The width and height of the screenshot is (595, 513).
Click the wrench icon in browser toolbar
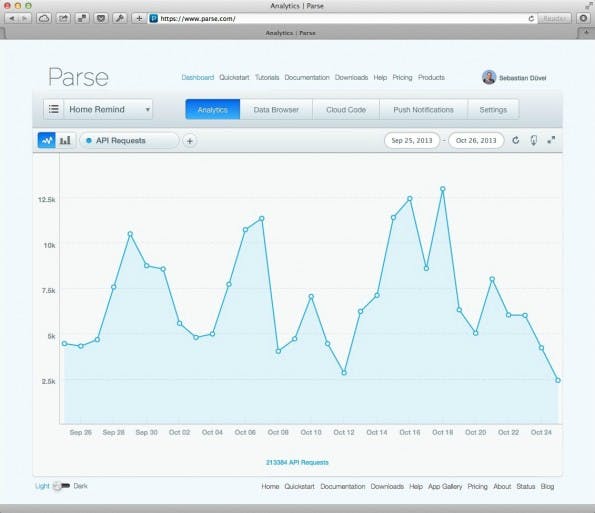point(120,18)
